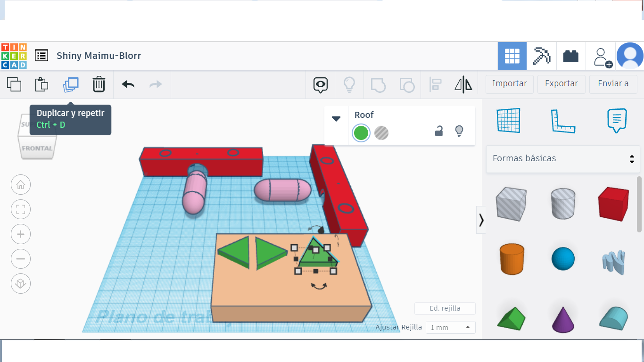Screen dimensions: 644x362
Task: Click the Tinkercad logo
Action: click(14, 56)
